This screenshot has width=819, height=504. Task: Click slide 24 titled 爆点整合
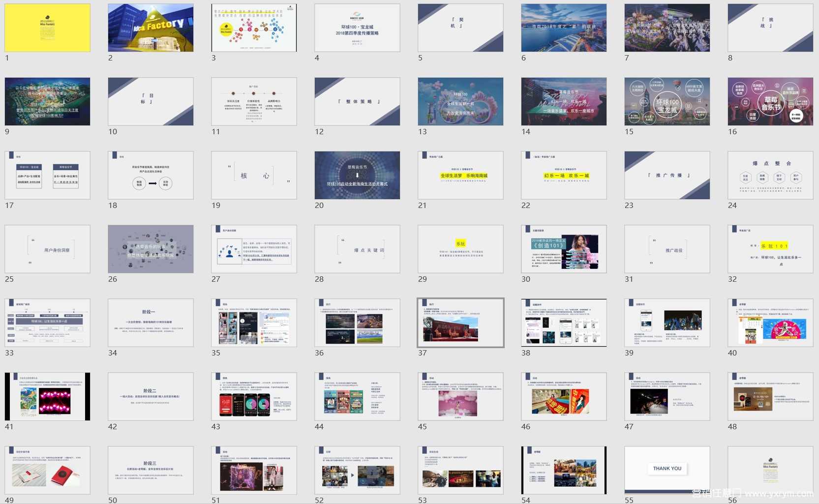[x=770, y=175]
